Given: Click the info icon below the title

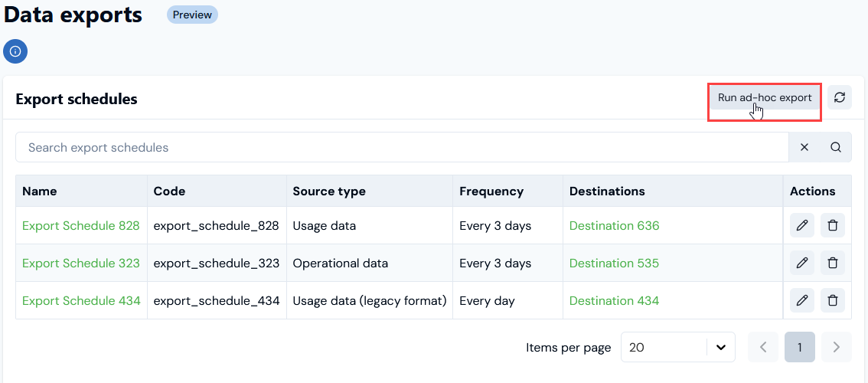Looking at the screenshot, I should pyautogui.click(x=15, y=51).
